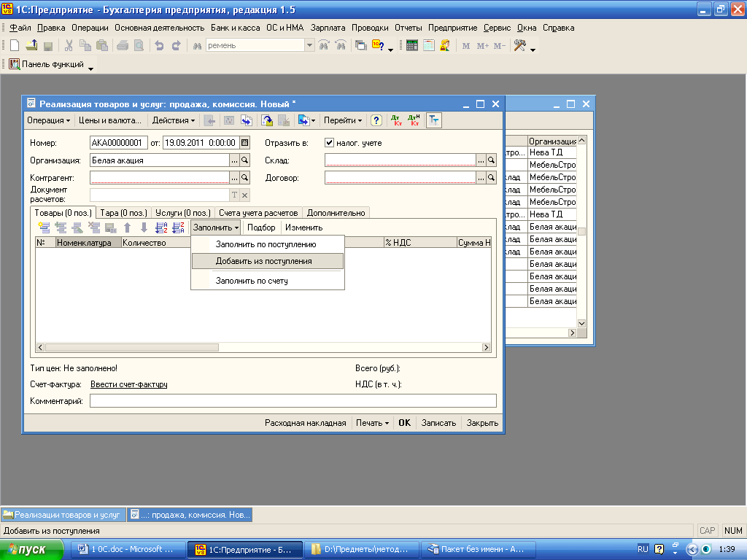Sort goods descending Z-A icon
747x560 pixels.
point(178,227)
